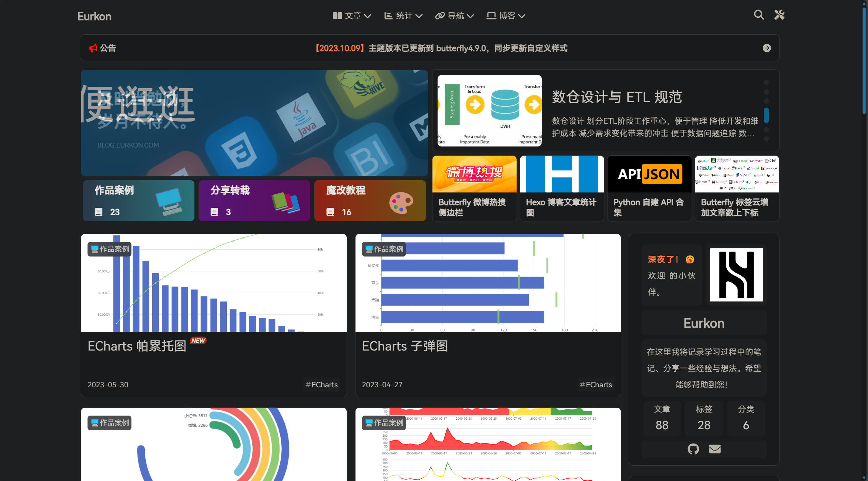This screenshot has width=868, height=481.
Task: Click the announcement arrow circle icon
Action: (767, 48)
